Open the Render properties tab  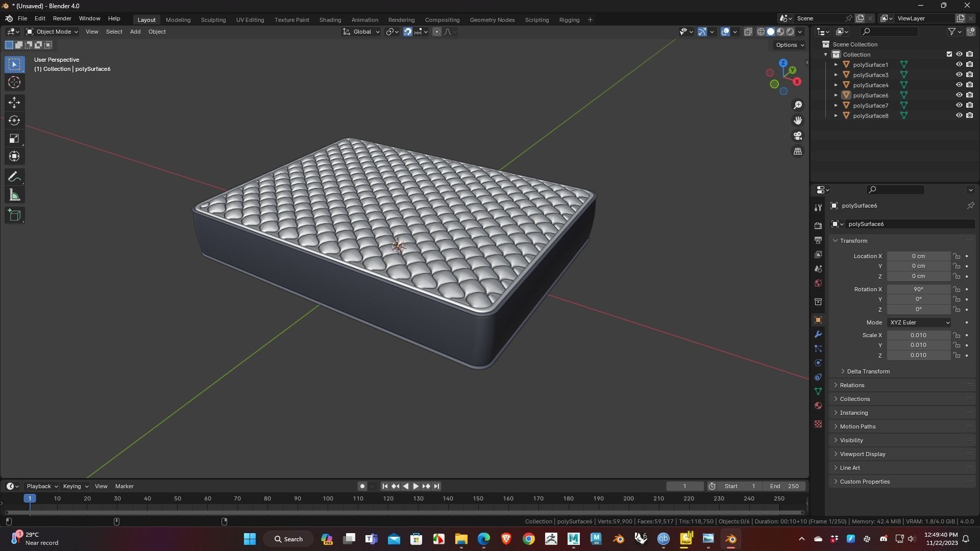pos(818,226)
